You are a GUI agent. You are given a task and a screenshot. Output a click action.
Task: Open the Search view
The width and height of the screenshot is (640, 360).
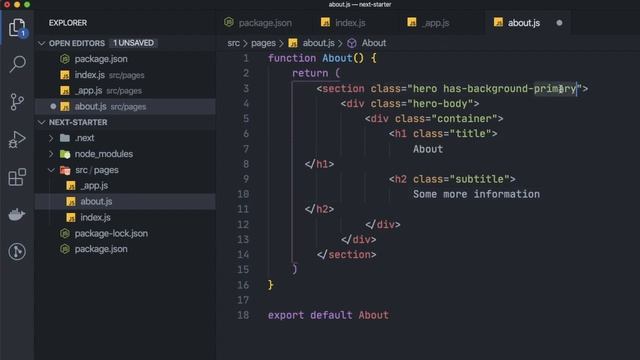coord(17,64)
